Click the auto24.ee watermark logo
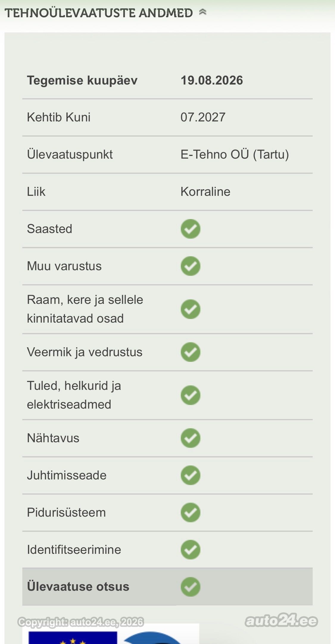This screenshot has height=644, width=335. pyautogui.click(x=281, y=620)
